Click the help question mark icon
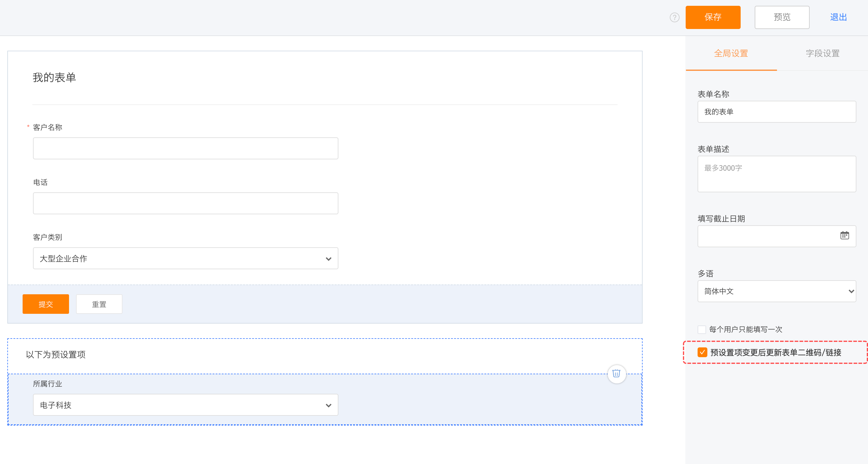This screenshot has height=464, width=868. (674, 17)
